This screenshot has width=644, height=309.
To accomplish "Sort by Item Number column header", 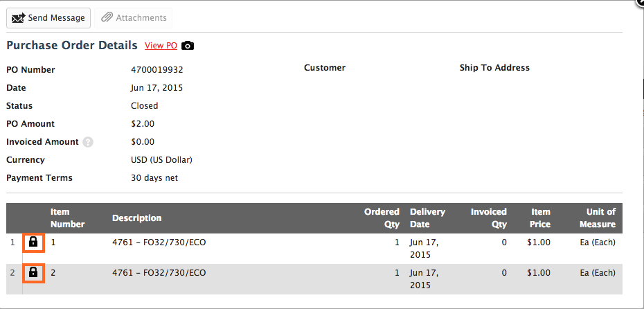I will [67, 218].
